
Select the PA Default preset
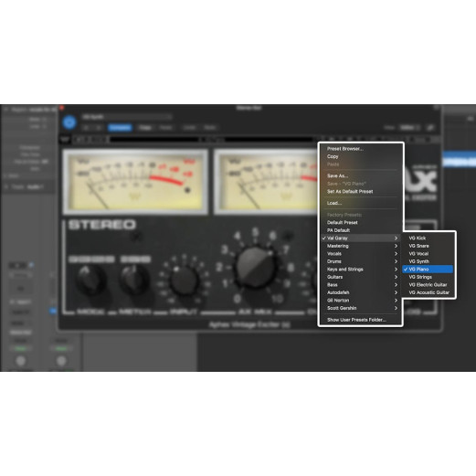point(338,230)
